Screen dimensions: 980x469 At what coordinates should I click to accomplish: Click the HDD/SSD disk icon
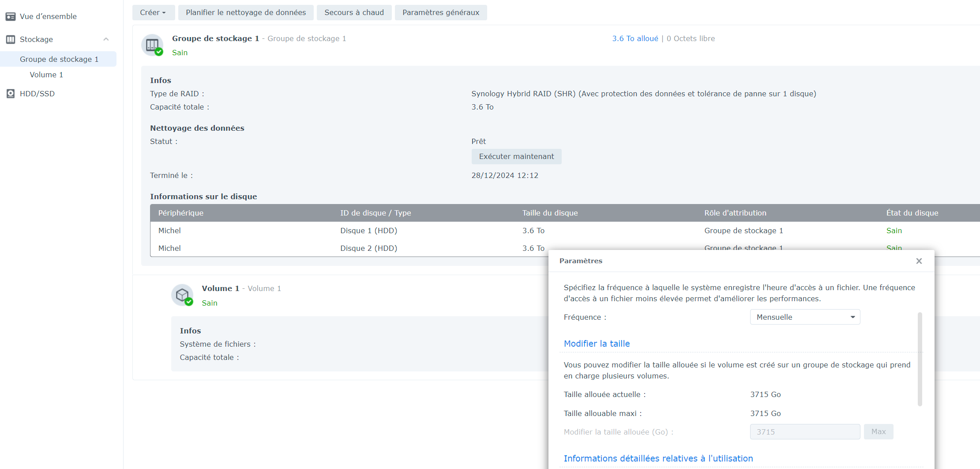11,94
